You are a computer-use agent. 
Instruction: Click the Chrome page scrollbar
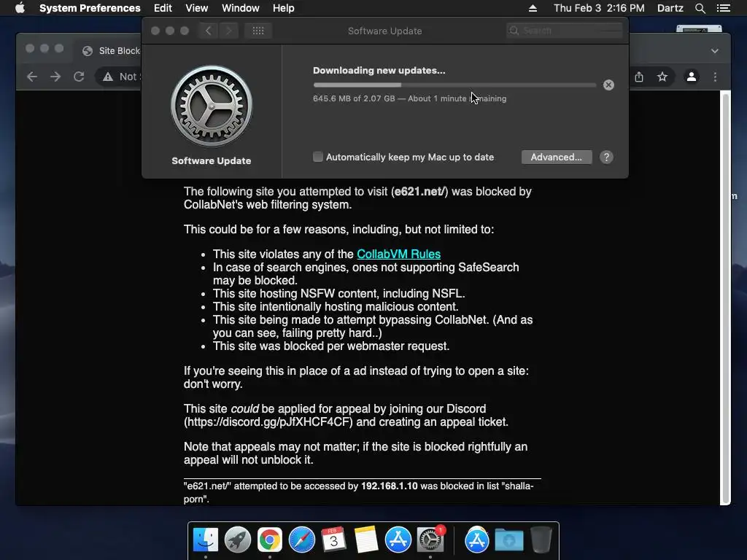pos(726,298)
